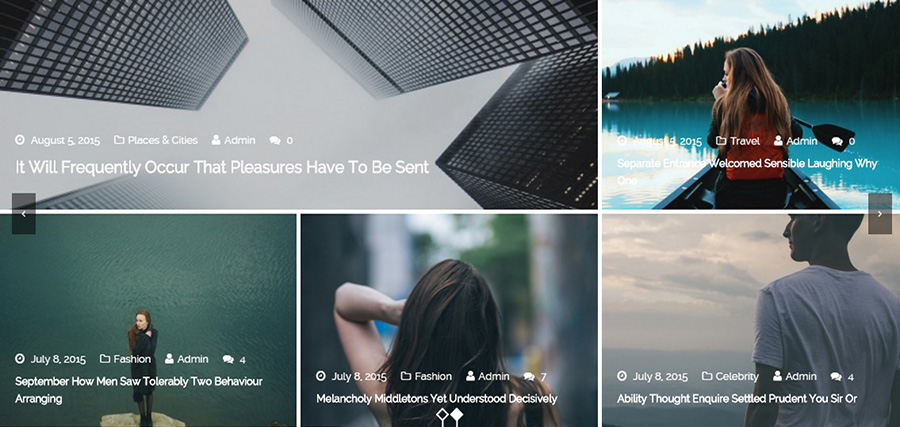This screenshot has width=900, height=427.
Task: Open 'Melancholy Middletons Yet Understood Decisively' article
Action: pyautogui.click(x=436, y=398)
